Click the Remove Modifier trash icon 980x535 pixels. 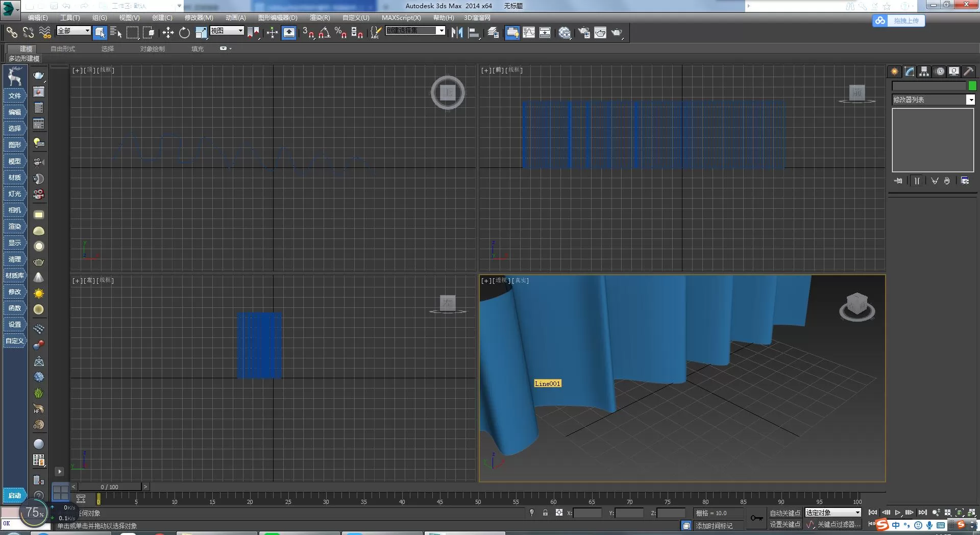(947, 181)
